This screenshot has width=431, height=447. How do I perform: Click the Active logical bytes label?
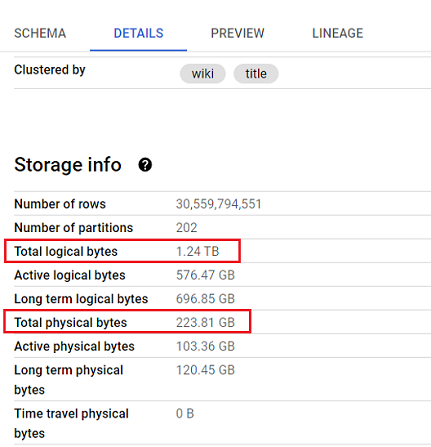point(70,275)
